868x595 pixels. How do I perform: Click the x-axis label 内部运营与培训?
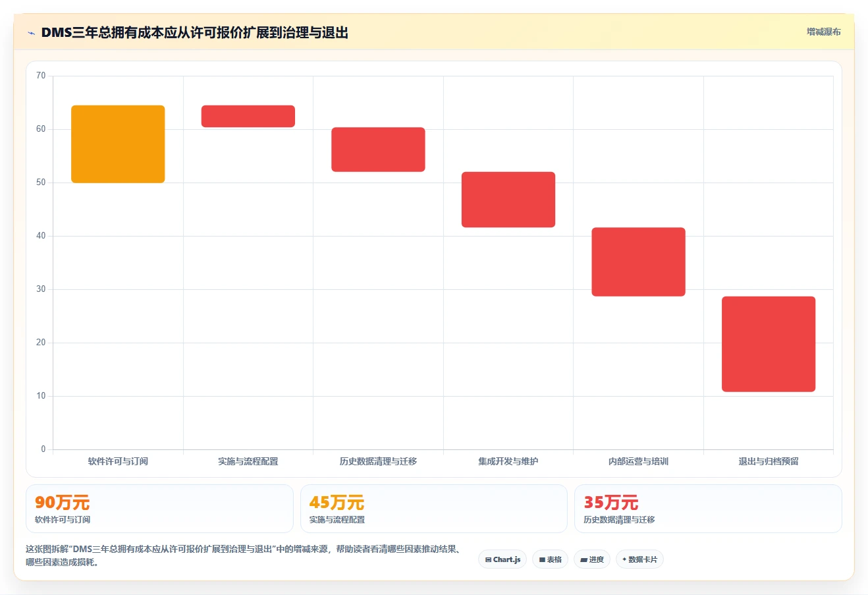638,461
